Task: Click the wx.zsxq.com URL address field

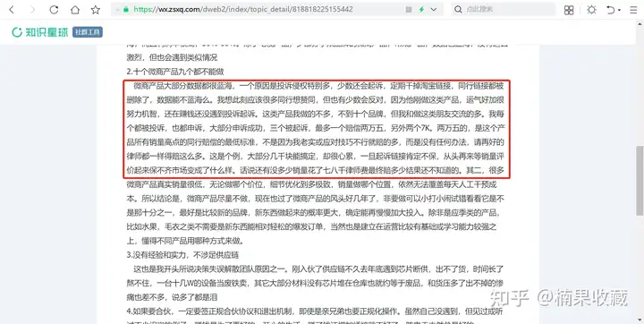Action: pyautogui.click(x=243, y=10)
